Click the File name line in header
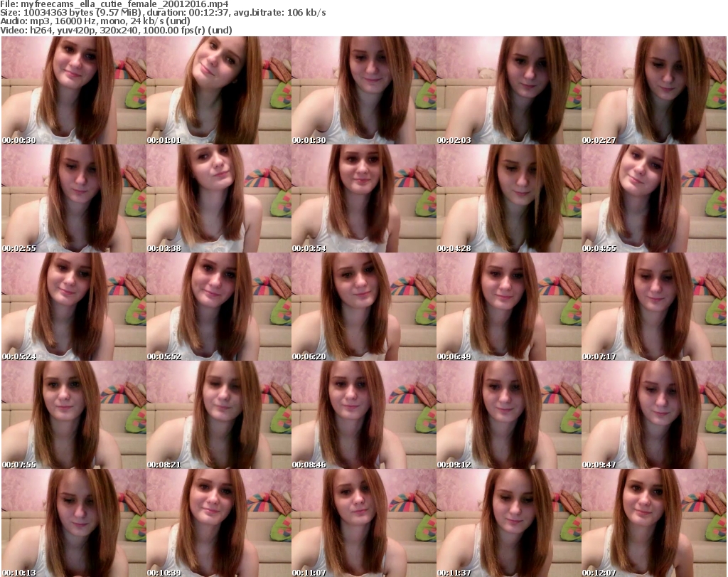Screen dimensions: 728x577 tap(114, 4)
